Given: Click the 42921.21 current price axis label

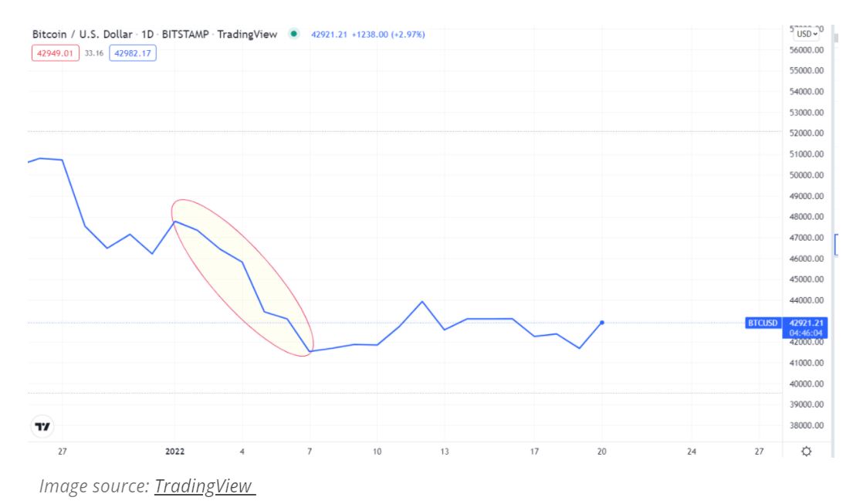Looking at the screenshot, I should coord(806,323).
